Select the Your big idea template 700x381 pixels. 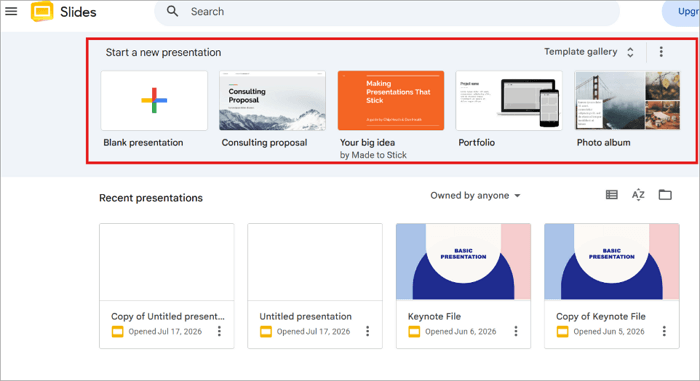pyautogui.click(x=391, y=100)
